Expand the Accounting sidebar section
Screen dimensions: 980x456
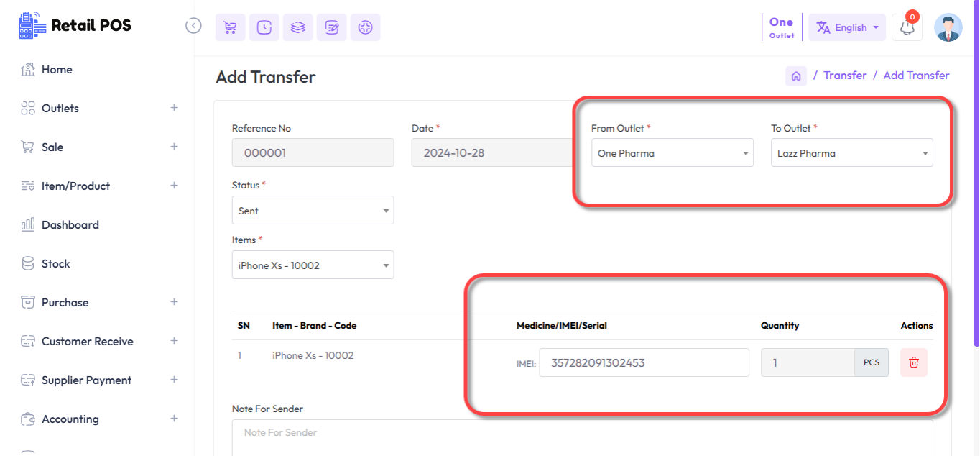[x=70, y=419]
